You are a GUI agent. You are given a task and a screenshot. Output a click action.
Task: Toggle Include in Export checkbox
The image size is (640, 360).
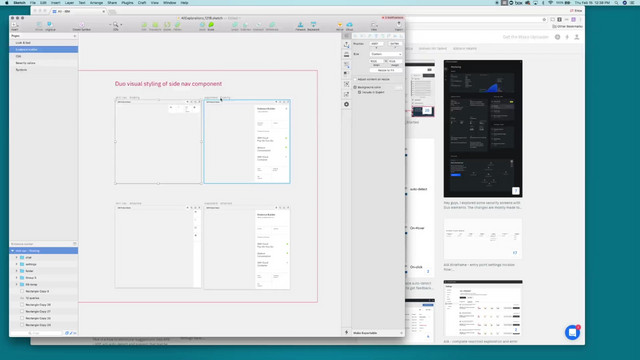(359, 92)
